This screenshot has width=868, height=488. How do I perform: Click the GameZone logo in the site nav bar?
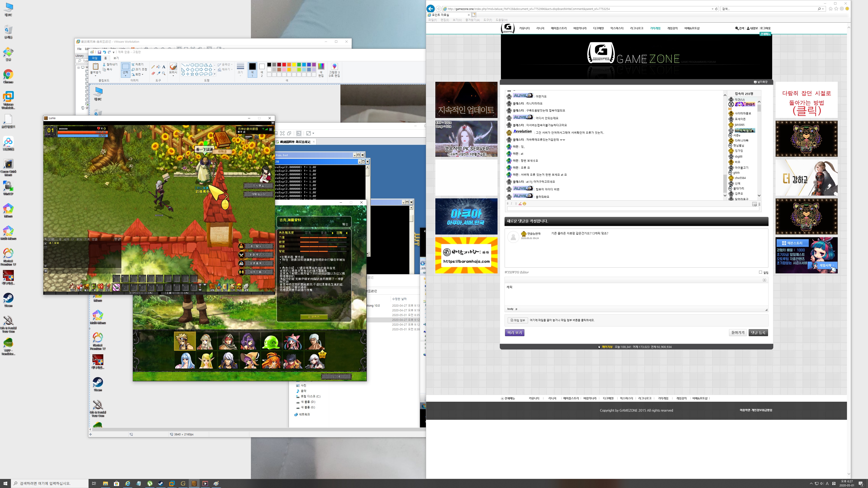coord(507,28)
